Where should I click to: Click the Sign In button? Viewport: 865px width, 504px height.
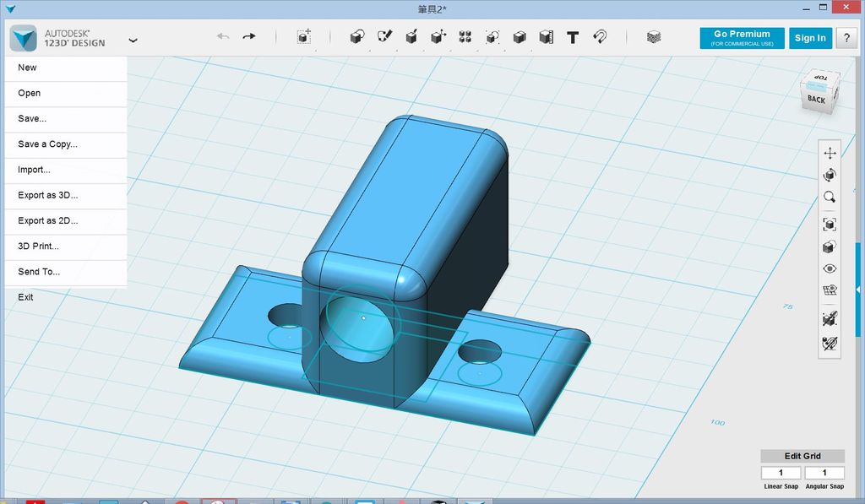point(810,38)
